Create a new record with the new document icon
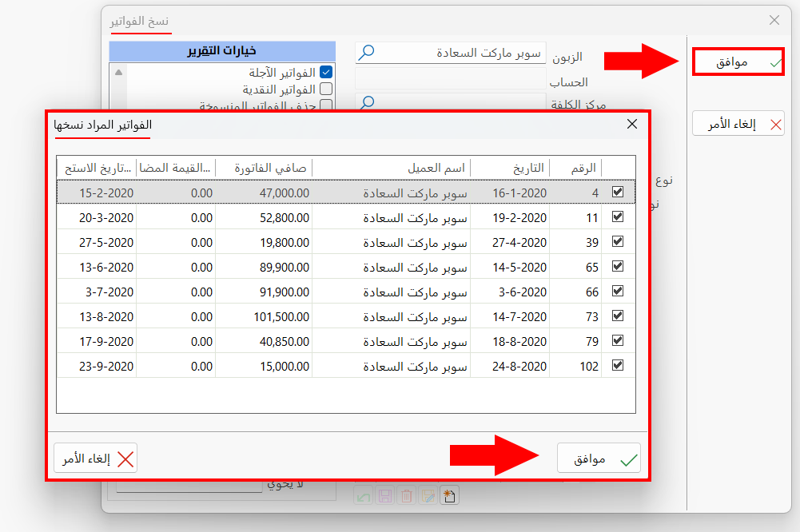 pyautogui.click(x=449, y=495)
